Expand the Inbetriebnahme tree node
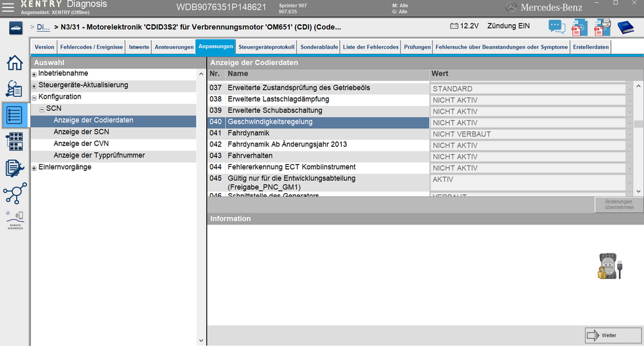 [x=34, y=74]
